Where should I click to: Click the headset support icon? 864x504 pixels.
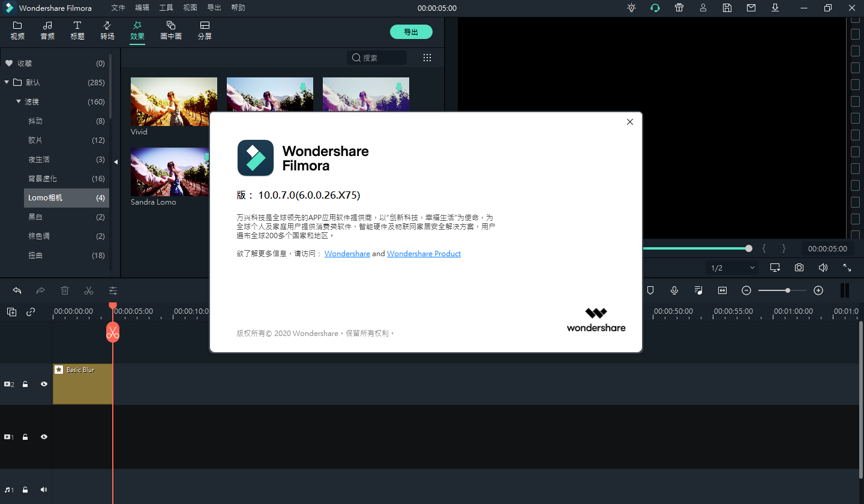tap(655, 8)
